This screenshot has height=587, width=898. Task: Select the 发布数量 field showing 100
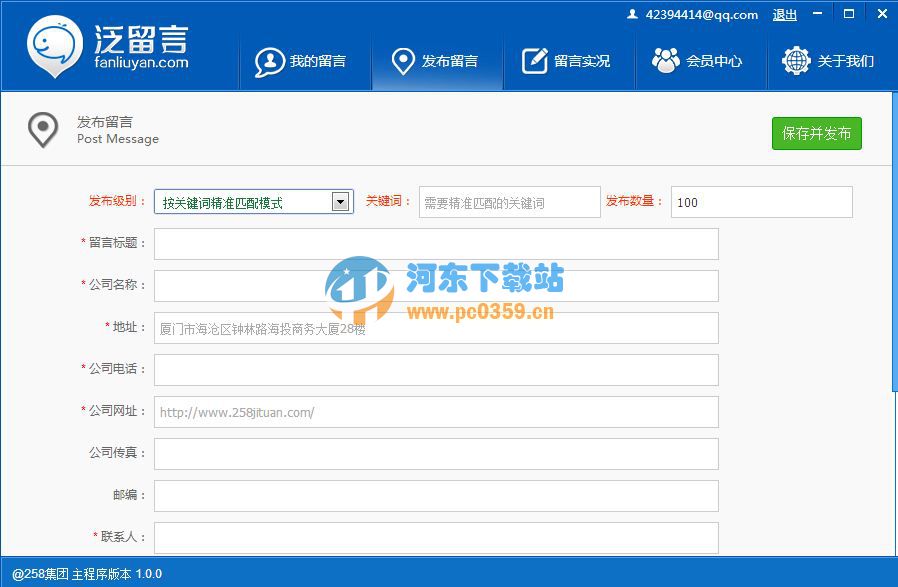point(760,201)
